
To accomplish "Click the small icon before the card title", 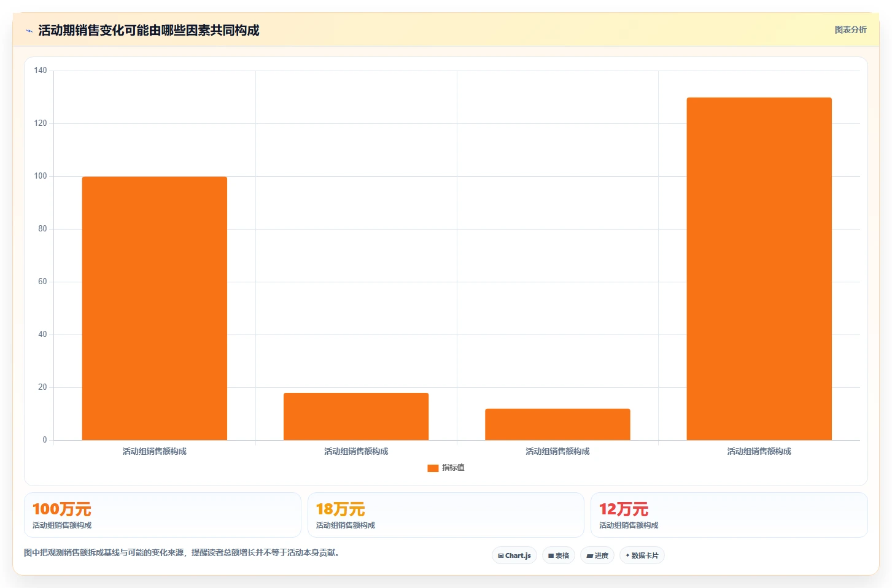I will coord(29,31).
